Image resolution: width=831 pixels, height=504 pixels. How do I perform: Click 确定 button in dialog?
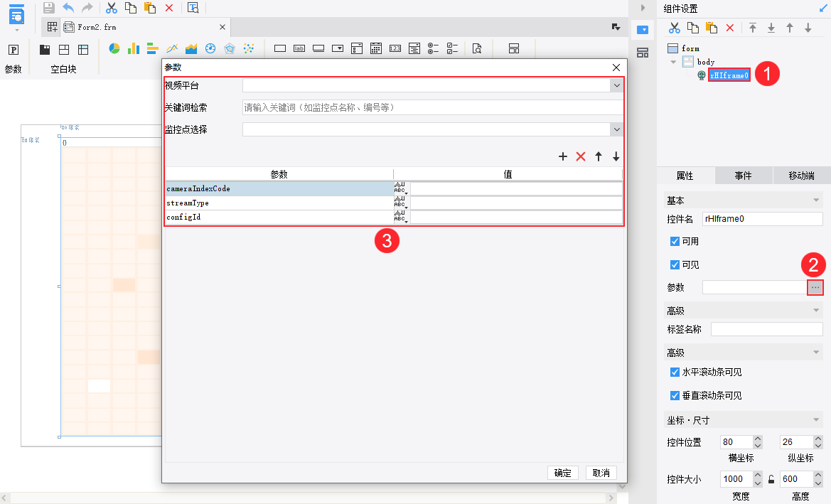[x=563, y=473]
